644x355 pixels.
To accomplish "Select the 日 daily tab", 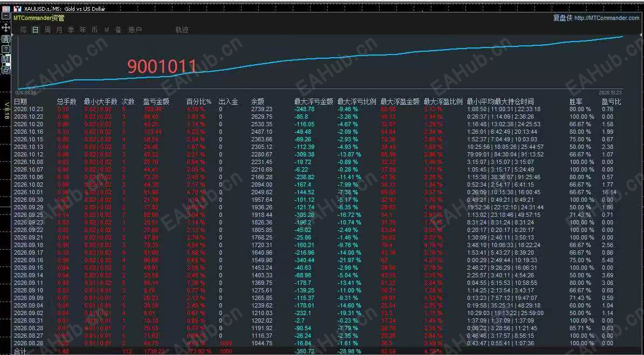I will (35, 30).
